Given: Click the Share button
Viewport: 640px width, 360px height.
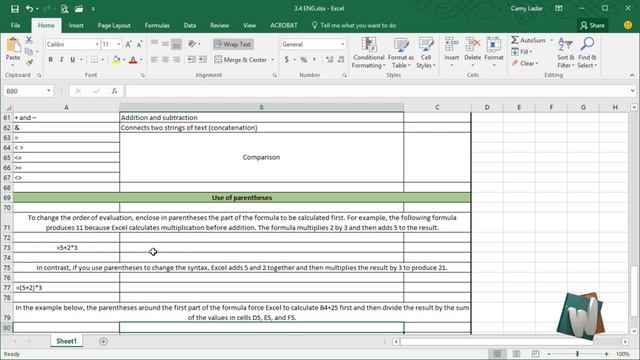Looking at the screenshot, I should 592,25.
